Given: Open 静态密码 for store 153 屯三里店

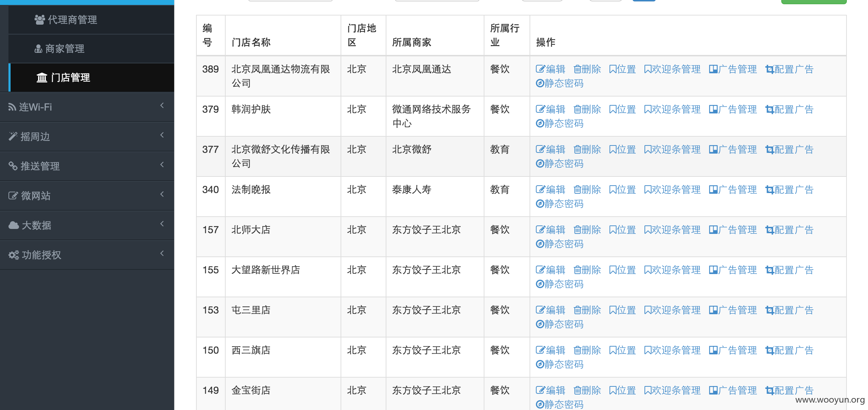Looking at the screenshot, I should tap(560, 324).
